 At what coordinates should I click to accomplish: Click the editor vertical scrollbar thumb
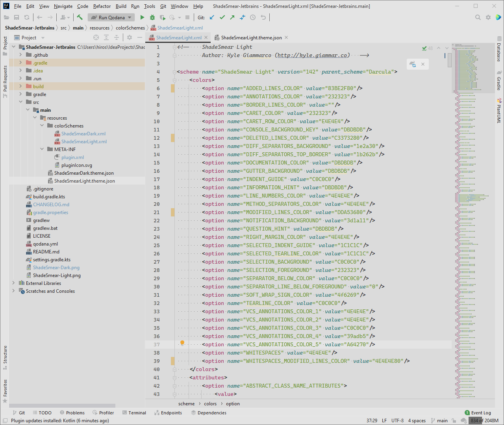449,60
